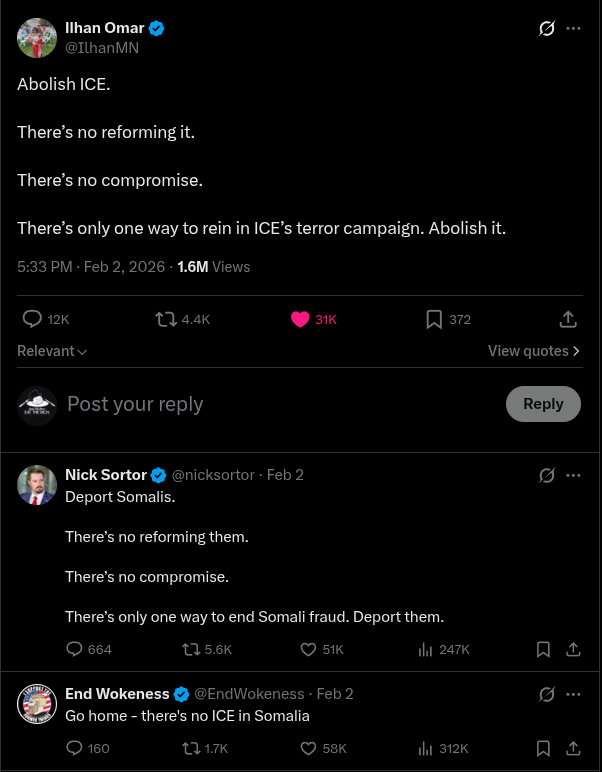
Task: Expand the Relevant sort dropdown
Action: click(52, 351)
